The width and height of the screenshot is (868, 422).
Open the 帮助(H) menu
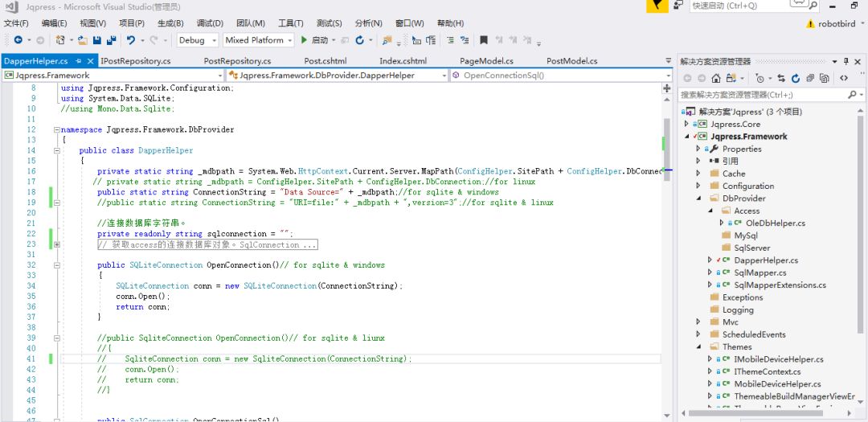pyautogui.click(x=450, y=23)
